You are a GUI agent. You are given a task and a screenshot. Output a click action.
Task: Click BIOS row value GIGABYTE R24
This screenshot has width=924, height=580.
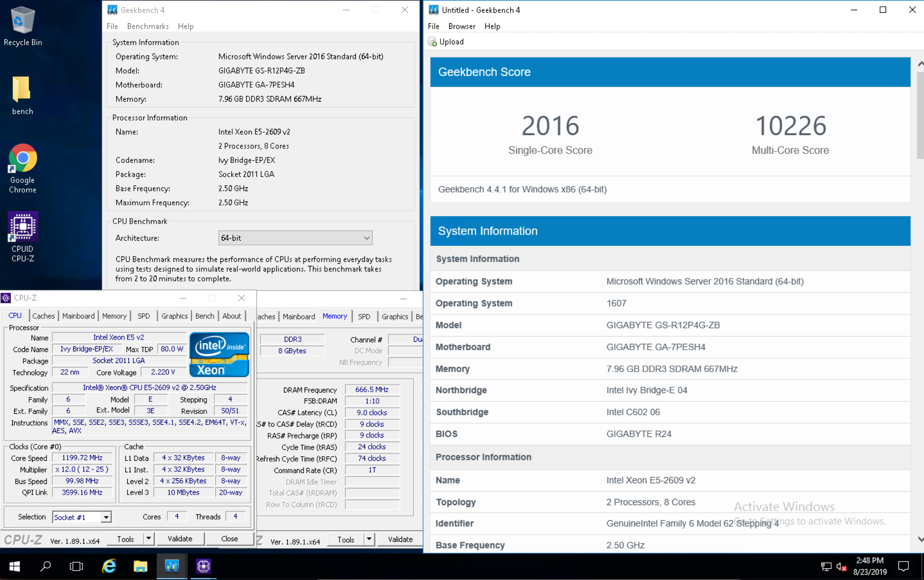click(x=639, y=434)
